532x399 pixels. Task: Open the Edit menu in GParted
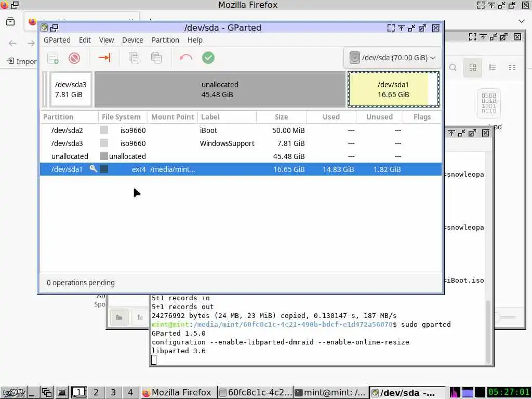pos(85,40)
